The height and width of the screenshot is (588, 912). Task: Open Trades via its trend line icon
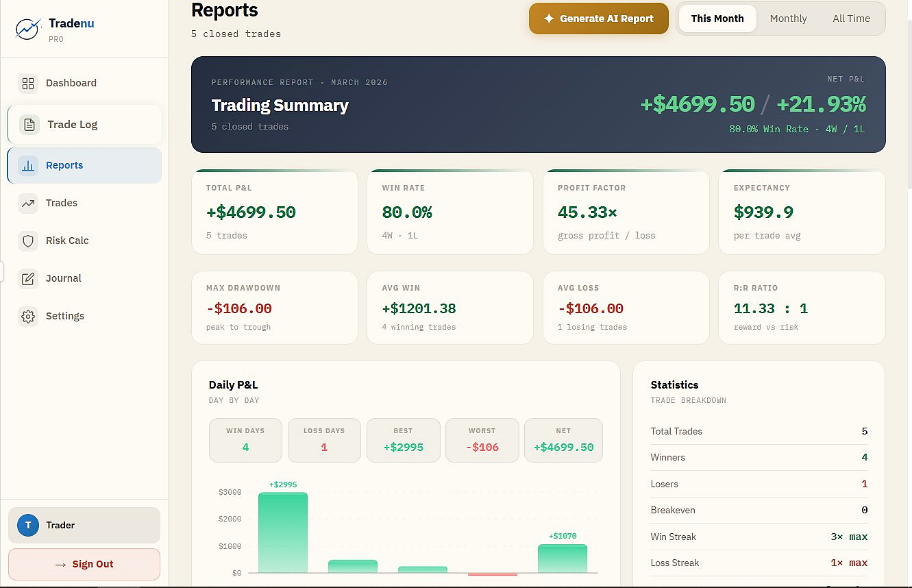coord(28,203)
